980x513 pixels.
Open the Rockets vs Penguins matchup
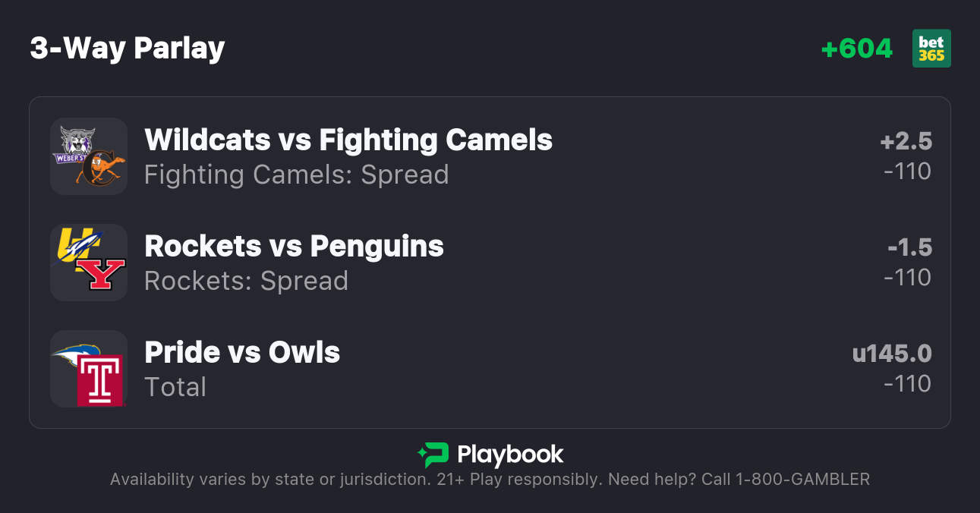pyautogui.click(x=294, y=246)
